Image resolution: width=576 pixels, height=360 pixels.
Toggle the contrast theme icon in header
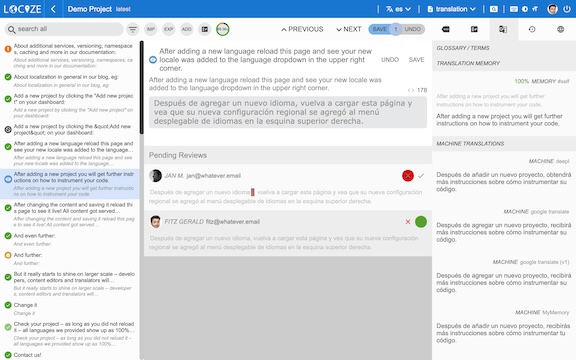525,9
